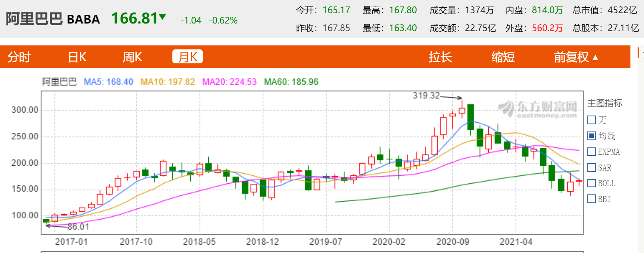Click the 阿里巴巴 BABA stock title

click(53, 19)
